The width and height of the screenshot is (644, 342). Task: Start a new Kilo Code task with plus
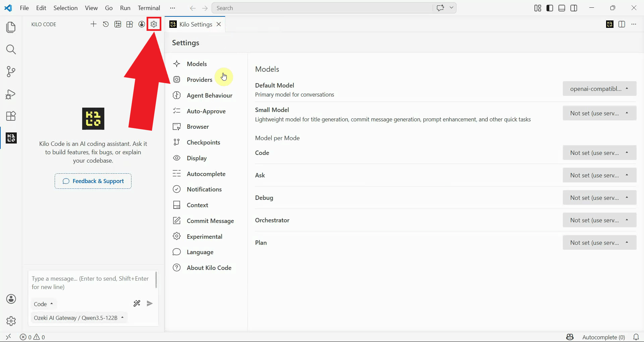tap(94, 24)
